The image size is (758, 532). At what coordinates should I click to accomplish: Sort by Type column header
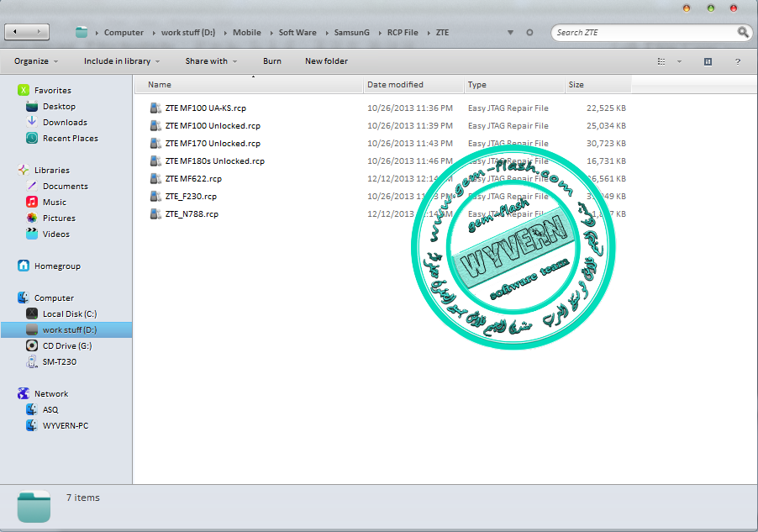pyautogui.click(x=514, y=85)
